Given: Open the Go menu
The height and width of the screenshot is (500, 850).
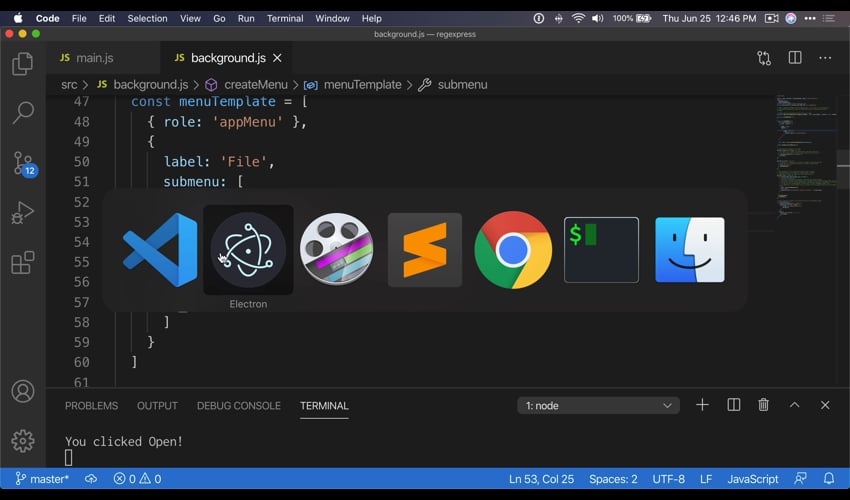Looking at the screenshot, I should coord(219,18).
